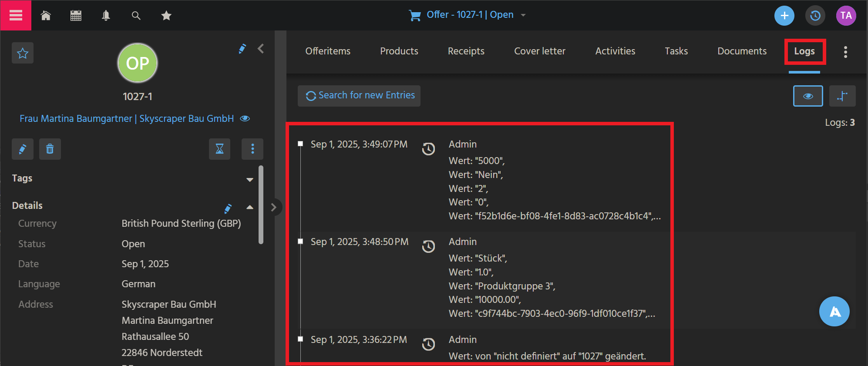Open more options dots in left panel
The width and height of the screenshot is (868, 366).
(252, 149)
